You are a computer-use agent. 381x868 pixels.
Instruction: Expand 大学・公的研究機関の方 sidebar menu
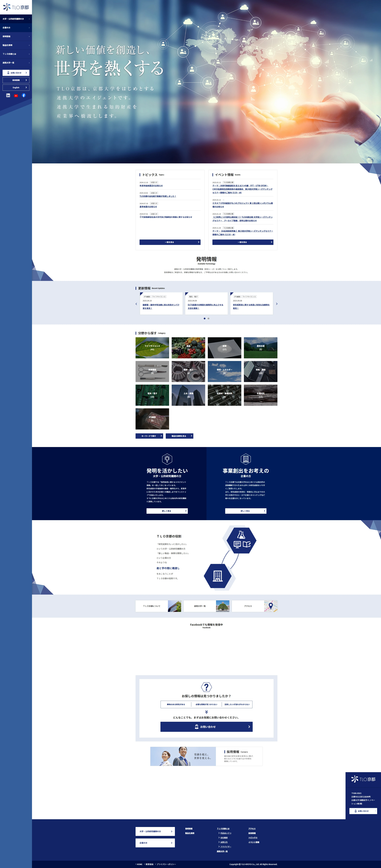(16, 19)
